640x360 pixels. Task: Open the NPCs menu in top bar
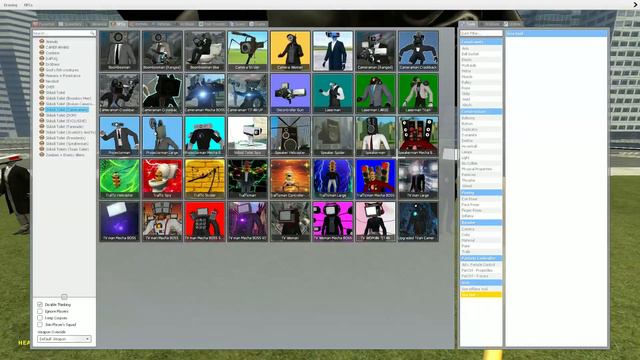(28, 5)
